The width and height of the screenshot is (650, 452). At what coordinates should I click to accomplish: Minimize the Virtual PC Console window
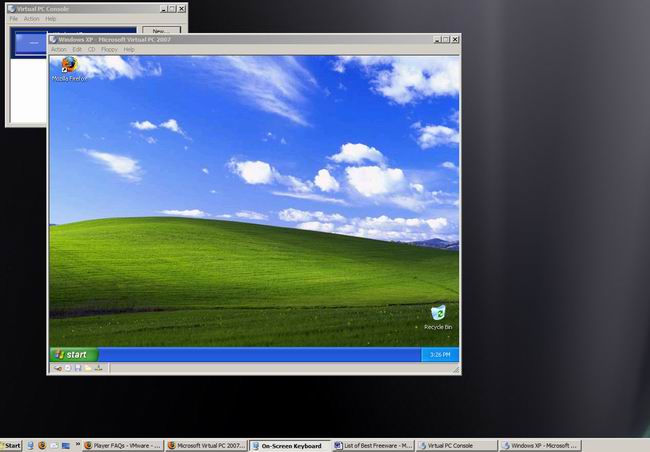click(x=163, y=8)
